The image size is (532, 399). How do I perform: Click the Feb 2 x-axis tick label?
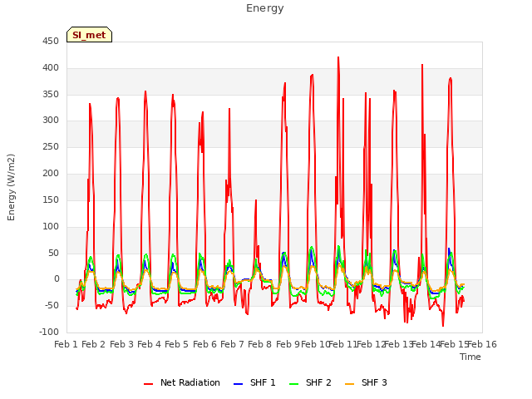(94, 344)
